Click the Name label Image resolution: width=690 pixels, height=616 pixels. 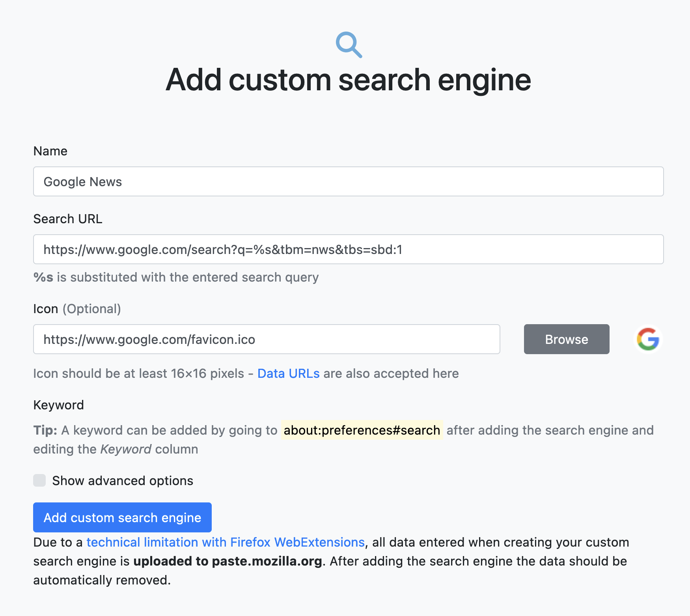point(50,151)
